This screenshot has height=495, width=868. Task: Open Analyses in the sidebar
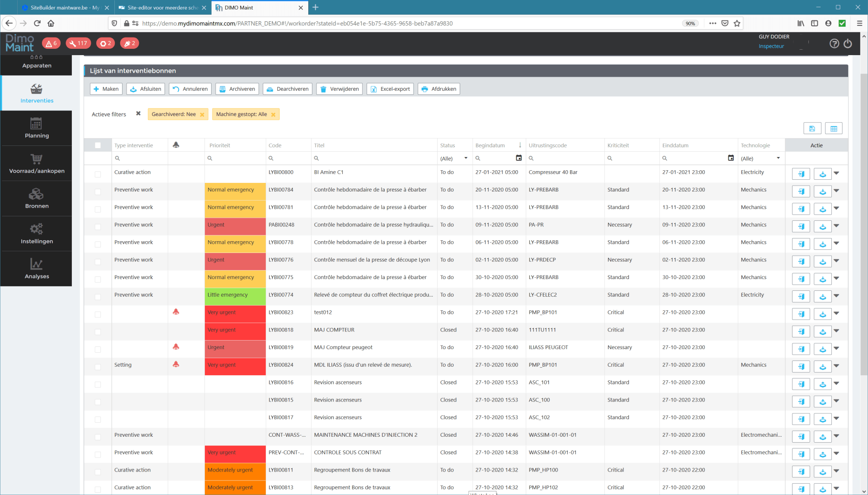pyautogui.click(x=37, y=269)
